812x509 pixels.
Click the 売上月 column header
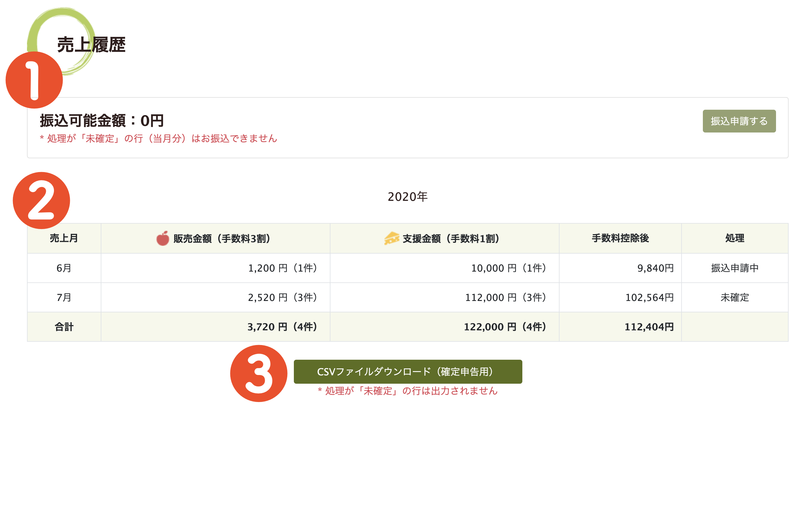64,238
